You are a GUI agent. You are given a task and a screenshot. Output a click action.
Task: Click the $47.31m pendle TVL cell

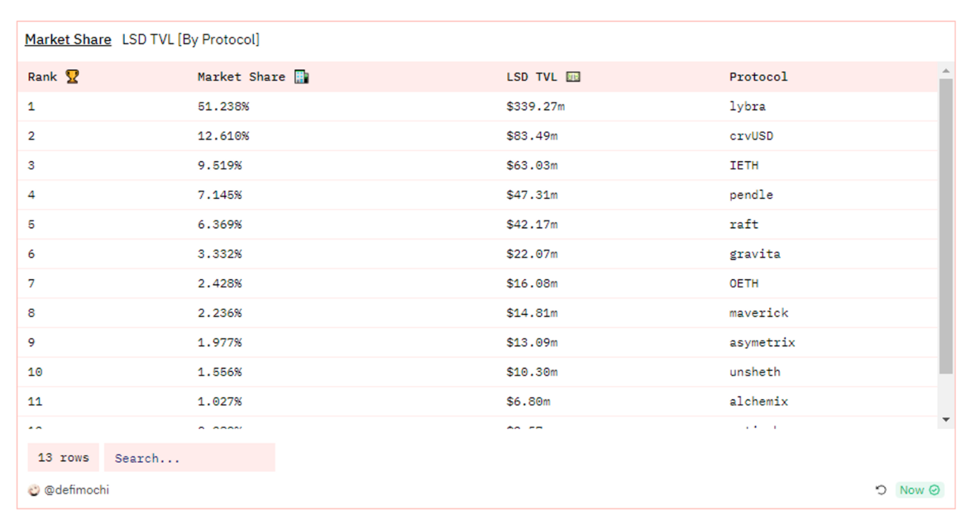(x=532, y=195)
